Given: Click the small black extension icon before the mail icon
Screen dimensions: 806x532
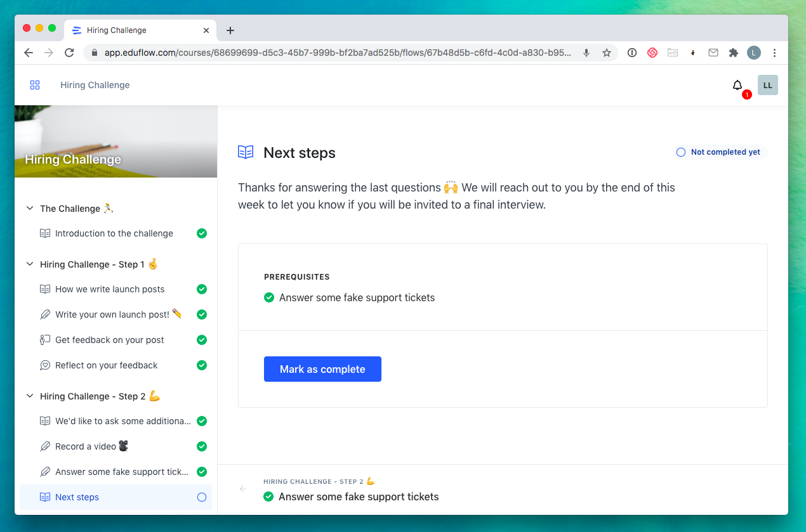Looking at the screenshot, I should click(x=693, y=53).
